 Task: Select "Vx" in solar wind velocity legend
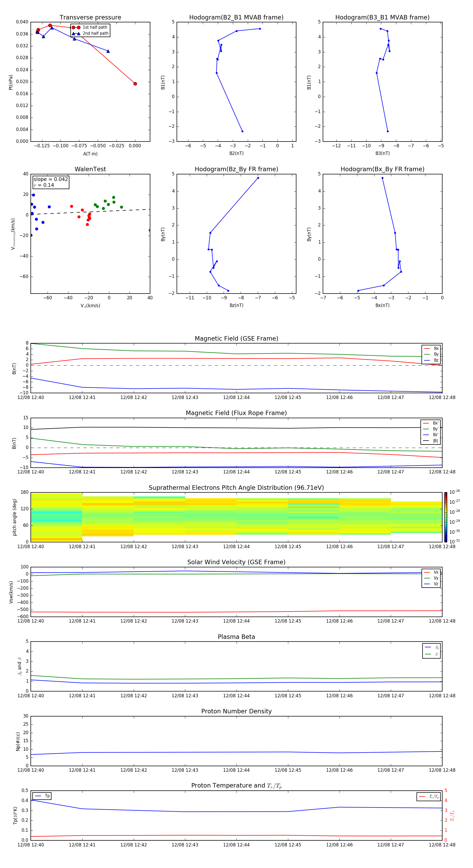click(x=431, y=573)
